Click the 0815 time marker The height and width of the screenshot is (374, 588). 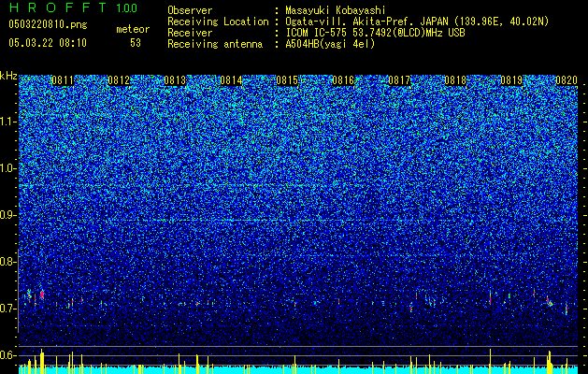(287, 80)
